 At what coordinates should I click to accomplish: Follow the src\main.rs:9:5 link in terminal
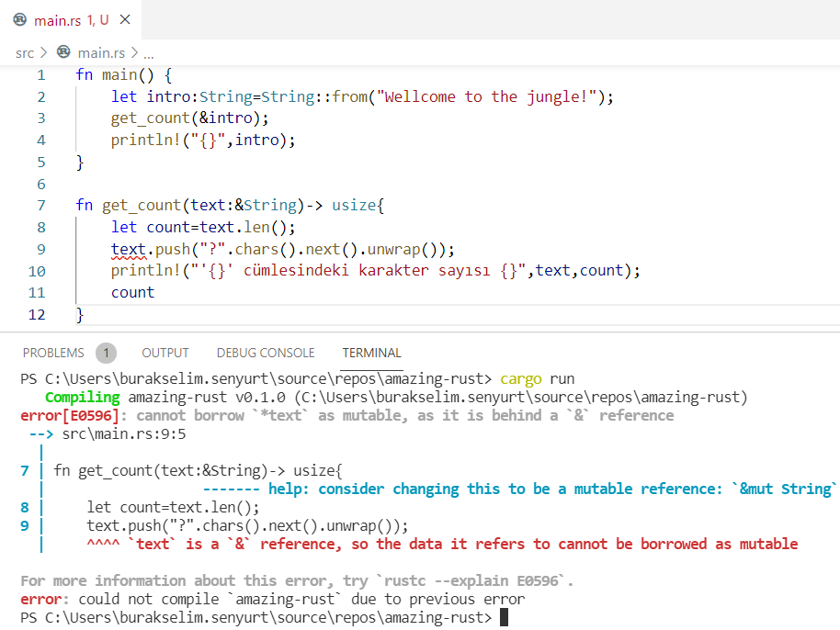click(x=123, y=433)
